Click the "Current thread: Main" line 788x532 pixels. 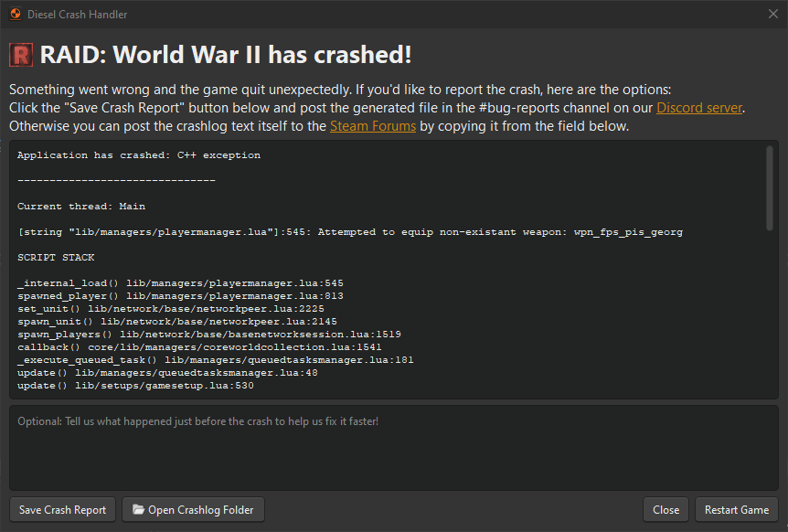(x=81, y=207)
